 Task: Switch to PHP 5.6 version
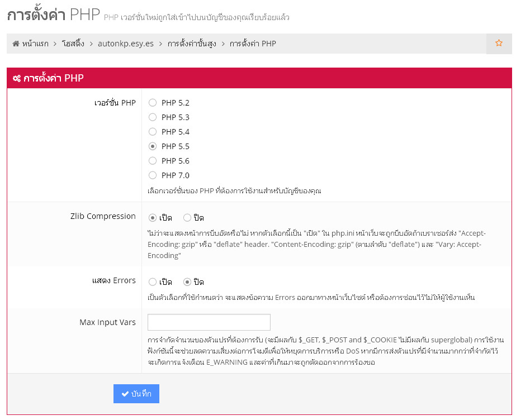click(153, 161)
